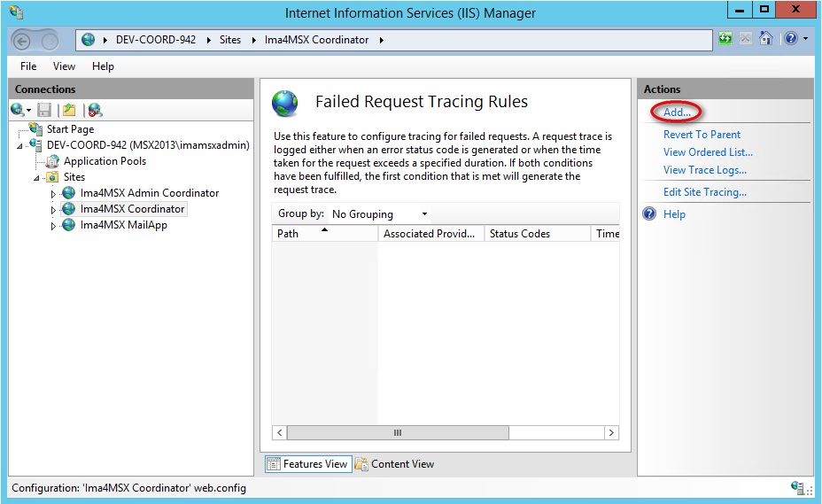The image size is (822, 504).
Task: Click the Application Pools icon
Action: (52, 161)
